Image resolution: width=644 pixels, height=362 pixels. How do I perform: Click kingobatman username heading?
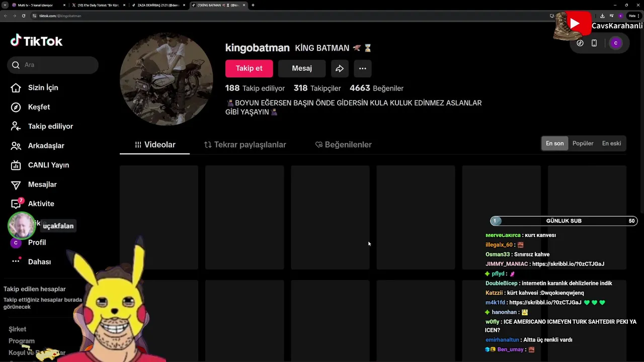258,48
